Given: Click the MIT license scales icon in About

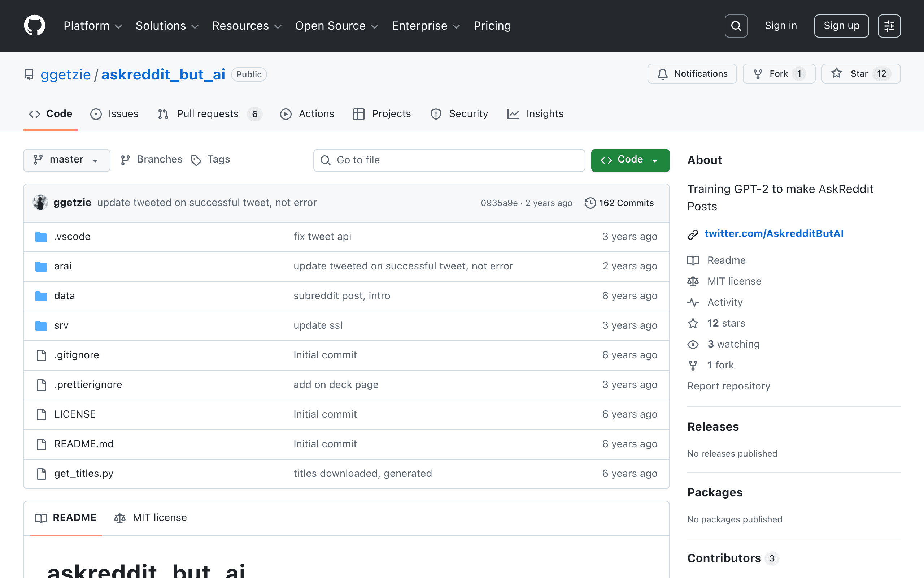Looking at the screenshot, I should tap(693, 282).
